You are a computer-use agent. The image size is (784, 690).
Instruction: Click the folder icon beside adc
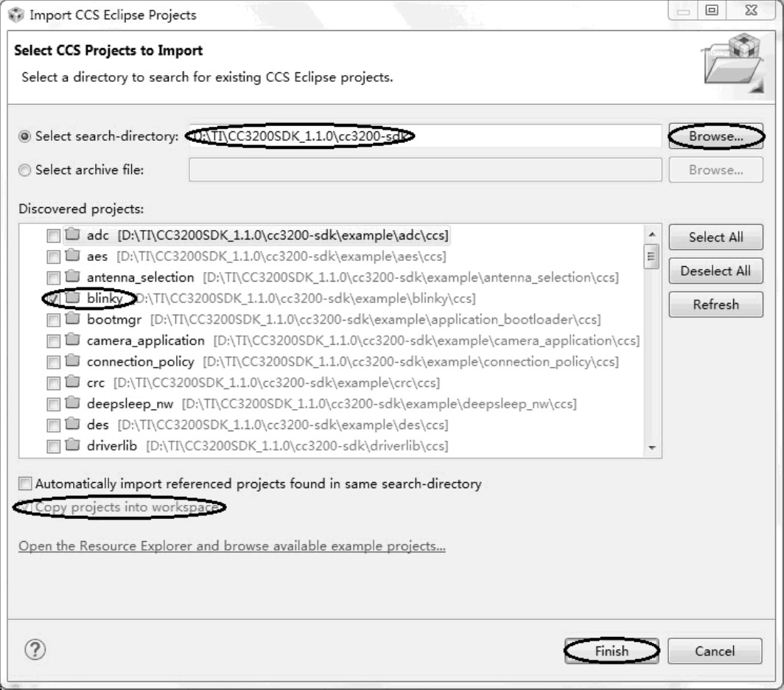coord(73,234)
